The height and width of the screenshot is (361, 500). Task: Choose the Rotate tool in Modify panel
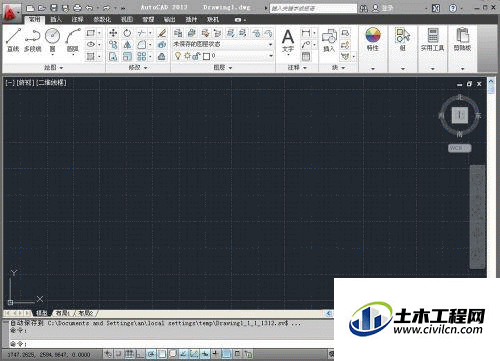pos(127,33)
